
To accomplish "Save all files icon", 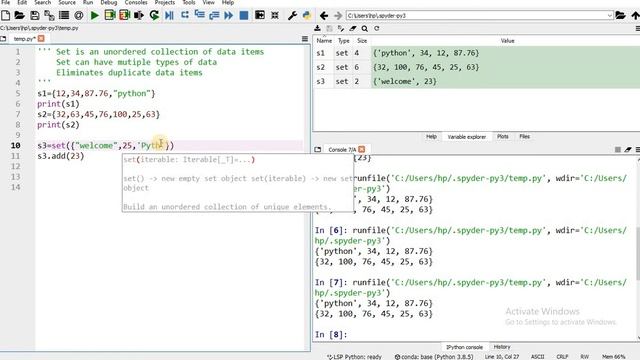I will point(49,16).
